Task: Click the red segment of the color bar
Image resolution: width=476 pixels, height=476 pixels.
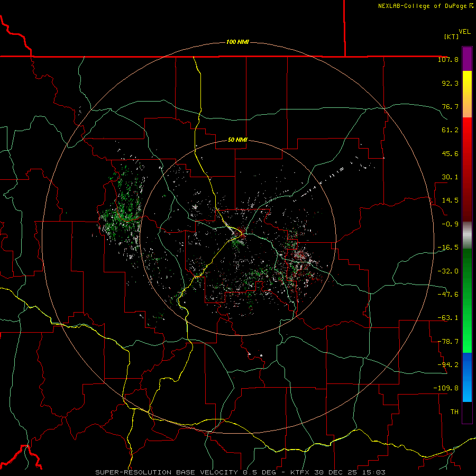Action: [467, 169]
